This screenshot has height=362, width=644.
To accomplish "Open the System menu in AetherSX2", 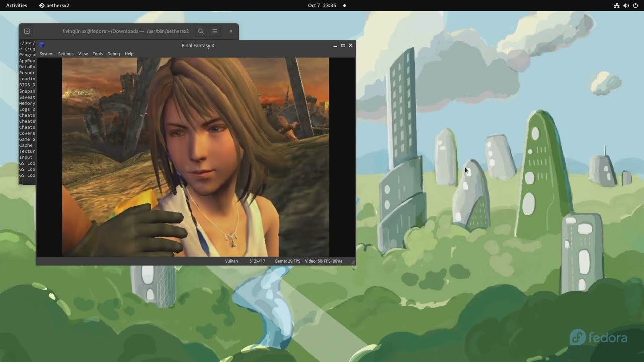I will (x=46, y=54).
